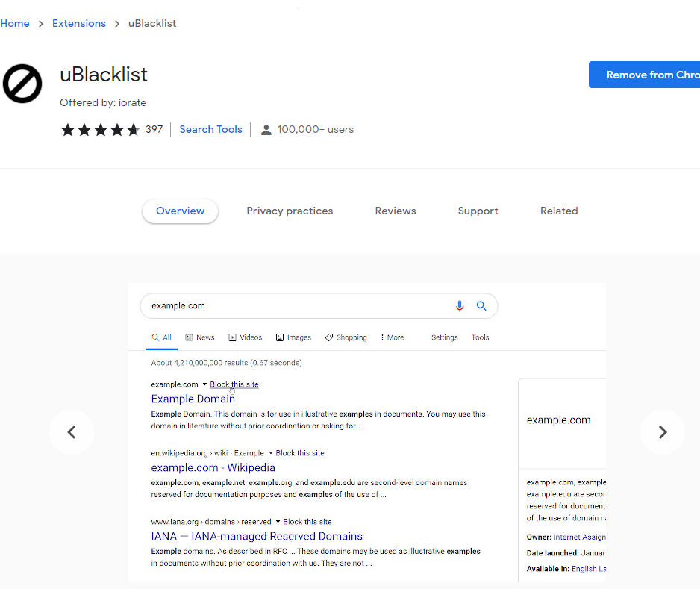Click the blue magnifier search icon
700x589 pixels.
pyautogui.click(x=481, y=306)
